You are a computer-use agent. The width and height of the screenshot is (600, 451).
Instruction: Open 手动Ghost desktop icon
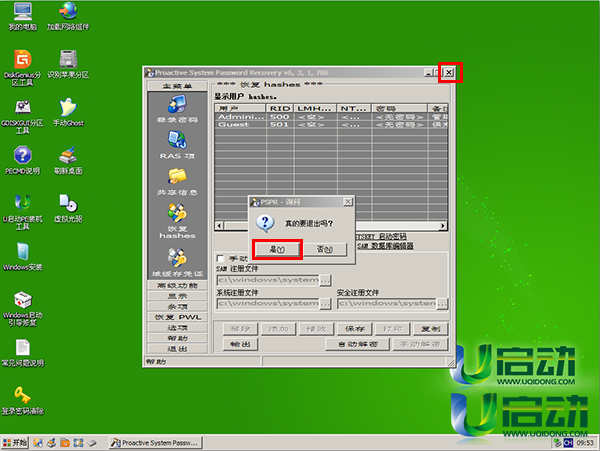pyautogui.click(x=68, y=112)
